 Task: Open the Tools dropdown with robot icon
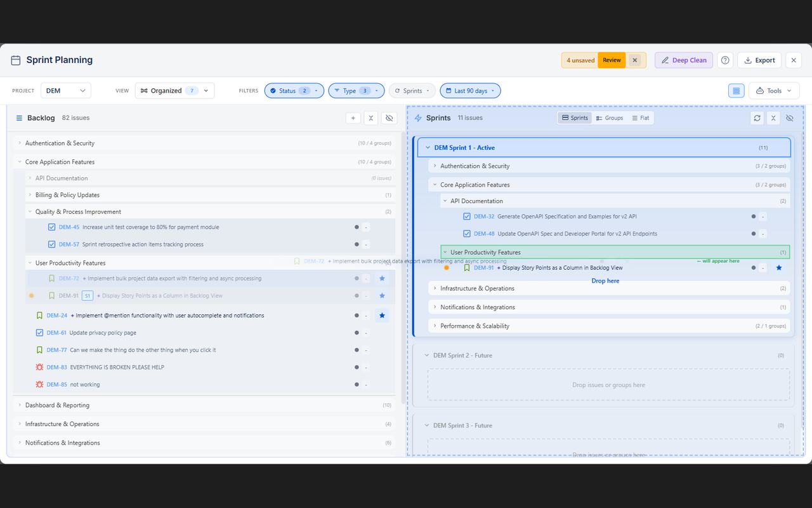(773, 90)
